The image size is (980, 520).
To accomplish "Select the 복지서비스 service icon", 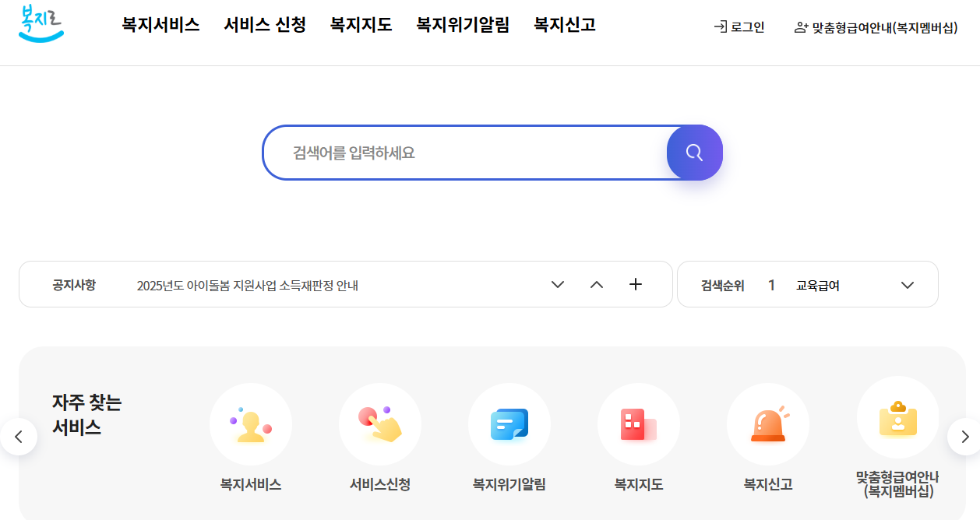I will pyautogui.click(x=251, y=424).
